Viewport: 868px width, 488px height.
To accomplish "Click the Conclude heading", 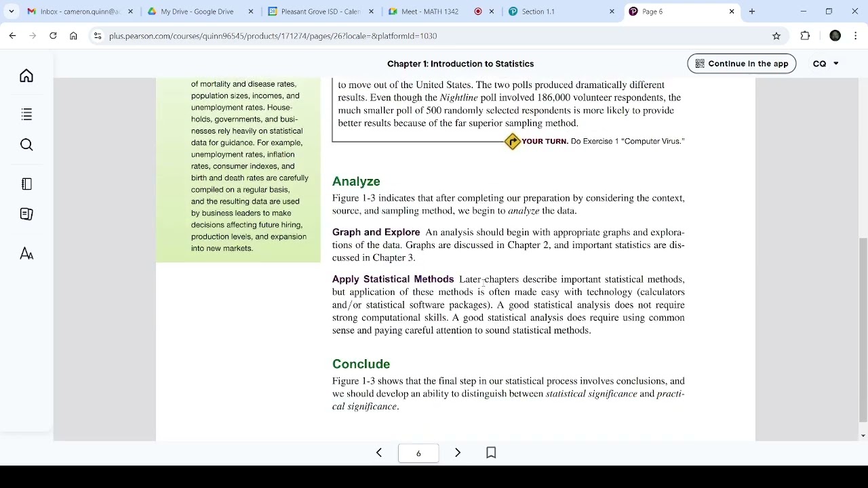I will [361, 364].
